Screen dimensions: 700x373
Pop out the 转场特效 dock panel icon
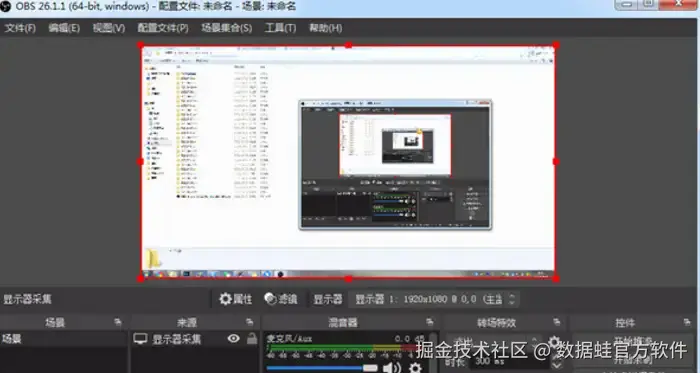(x=557, y=322)
